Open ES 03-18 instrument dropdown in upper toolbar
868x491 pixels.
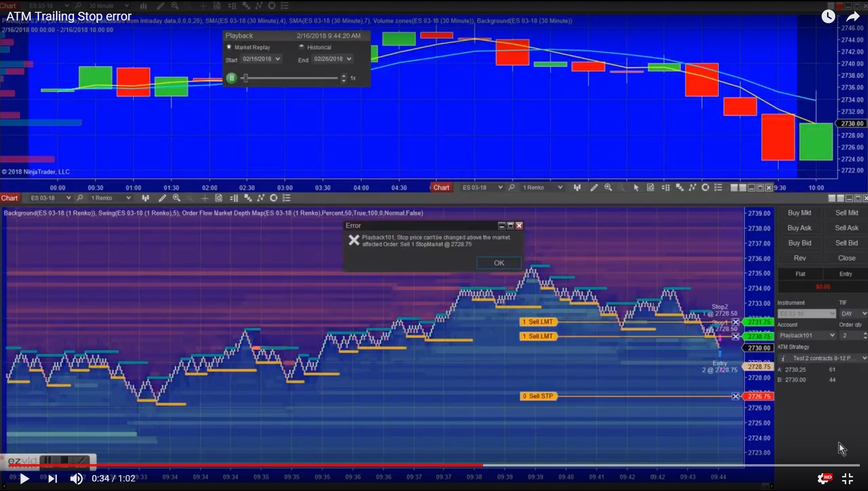coord(482,187)
